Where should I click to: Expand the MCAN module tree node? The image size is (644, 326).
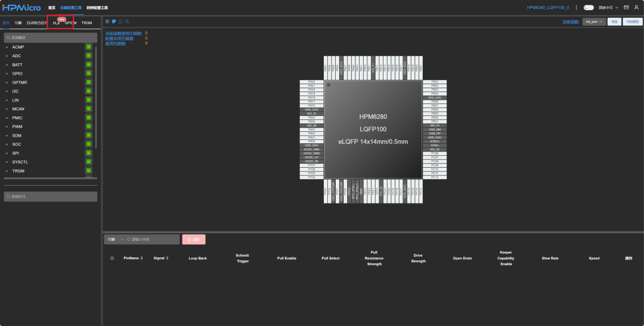click(7, 109)
